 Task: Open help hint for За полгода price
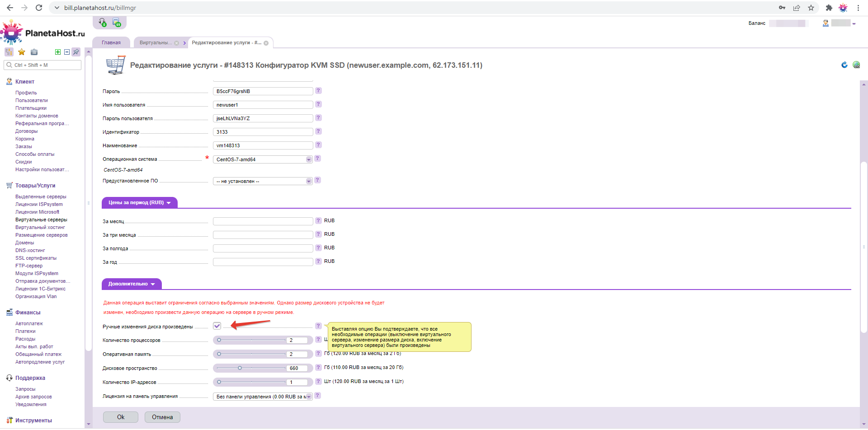[318, 248]
